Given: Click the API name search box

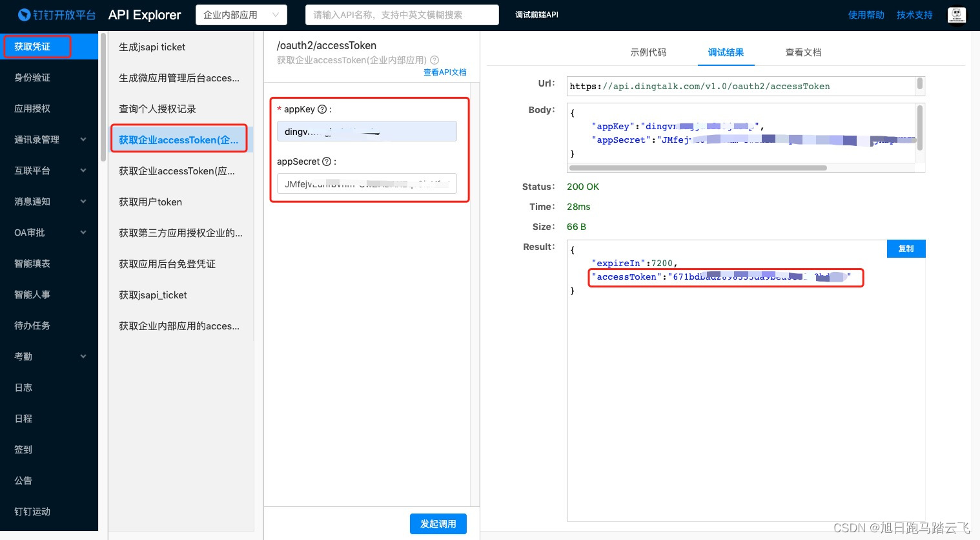Looking at the screenshot, I should [x=402, y=15].
